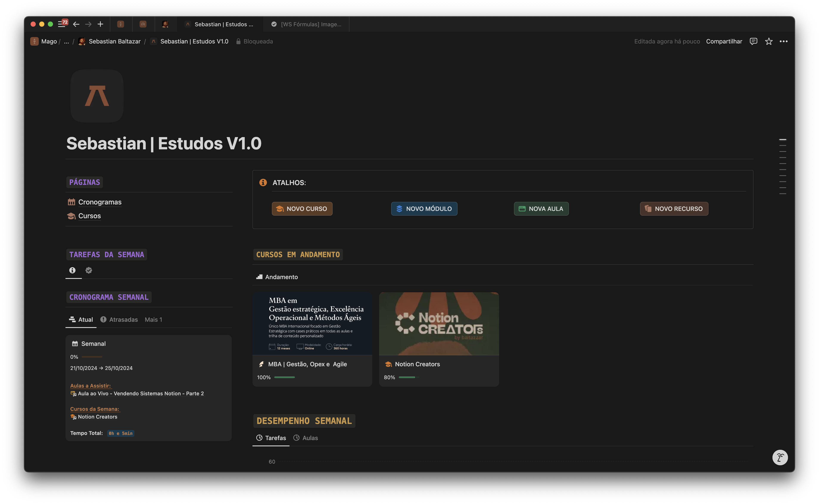
Task: Click the NOVO CURSO button
Action: tap(302, 209)
